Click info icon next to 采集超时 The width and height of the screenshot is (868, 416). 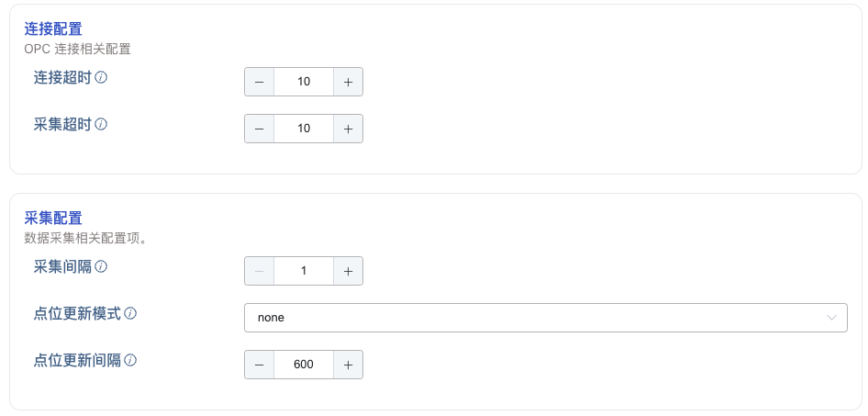click(x=102, y=124)
